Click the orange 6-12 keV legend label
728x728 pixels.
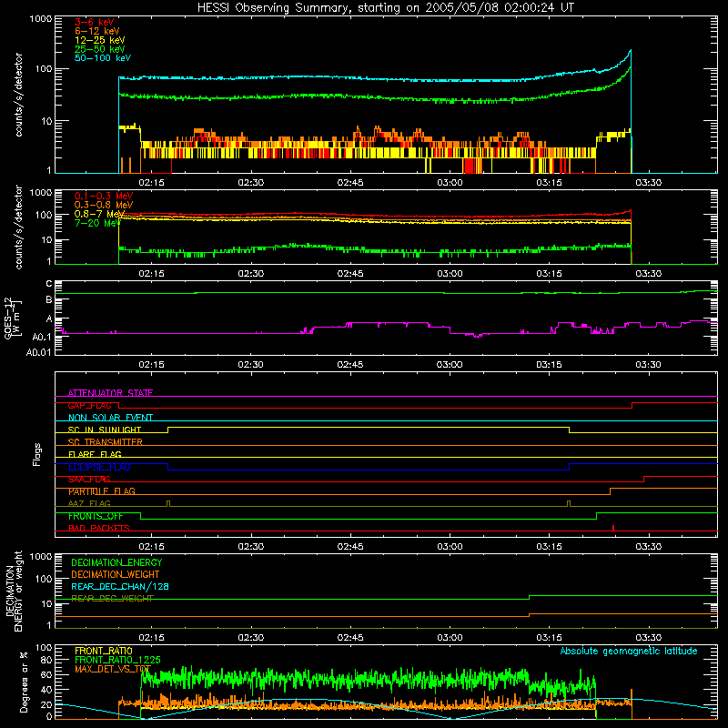coord(97,31)
